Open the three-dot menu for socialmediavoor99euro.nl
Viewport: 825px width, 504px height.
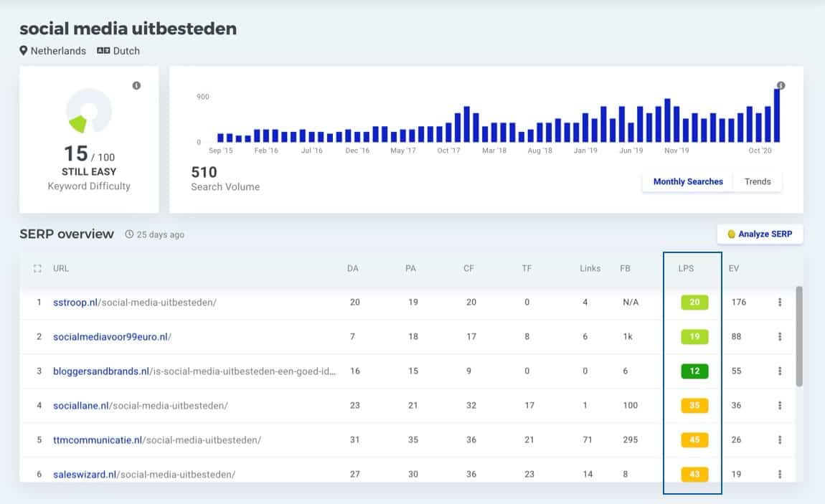coord(780,336)
